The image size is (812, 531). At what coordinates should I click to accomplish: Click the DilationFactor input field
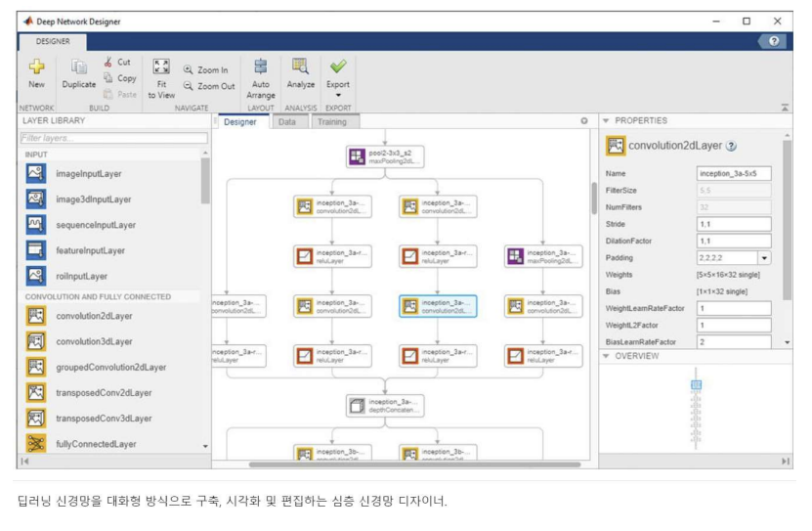(733, 241)
